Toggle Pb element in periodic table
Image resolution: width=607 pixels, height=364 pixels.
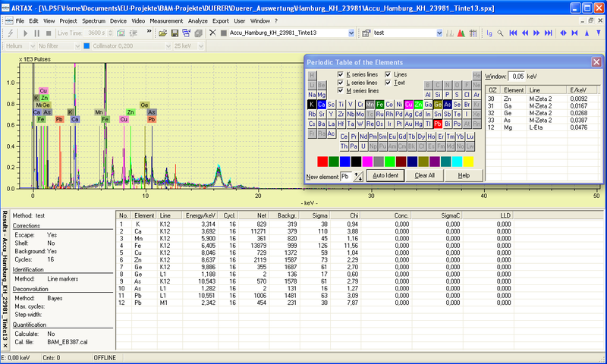(438, 124)
